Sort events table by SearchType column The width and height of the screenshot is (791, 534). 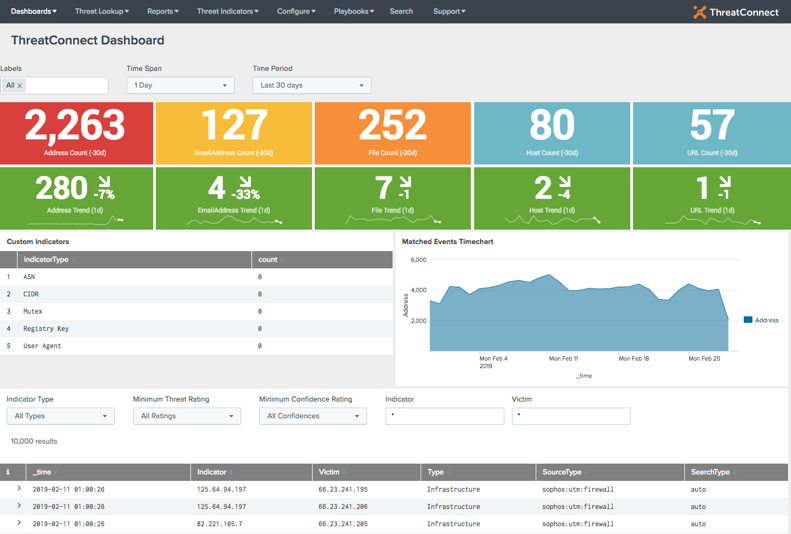coord(736,472)
